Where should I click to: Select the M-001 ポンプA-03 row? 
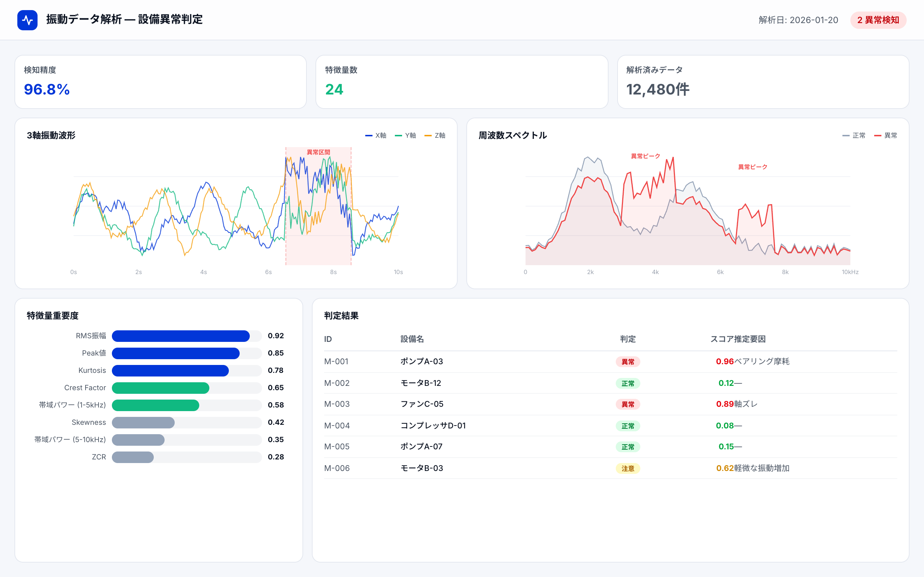[x=421, y=361]
